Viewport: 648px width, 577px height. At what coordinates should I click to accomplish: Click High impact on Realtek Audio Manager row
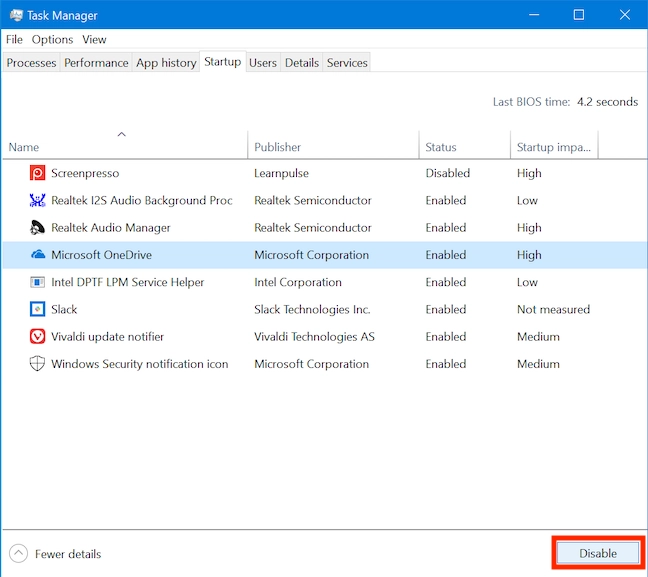point(529,227)
